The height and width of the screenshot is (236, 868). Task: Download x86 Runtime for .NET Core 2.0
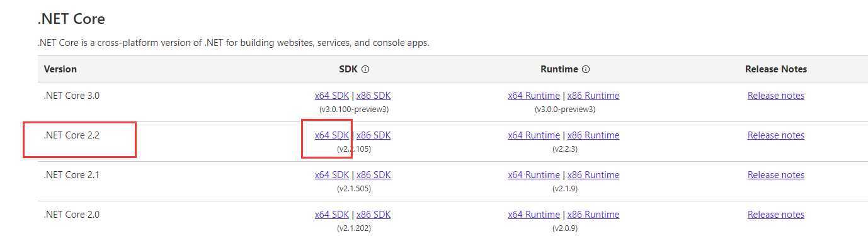click(593, 215)
